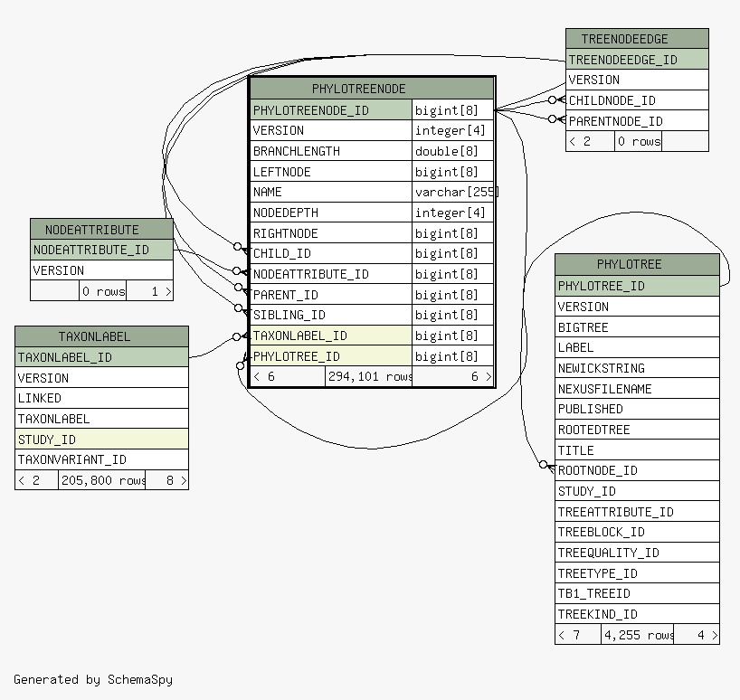Screen dimensions: 740x700
Task: Click TAXONLABEL_ID key in TAXONLABEL table
Action: click(101, 357)
